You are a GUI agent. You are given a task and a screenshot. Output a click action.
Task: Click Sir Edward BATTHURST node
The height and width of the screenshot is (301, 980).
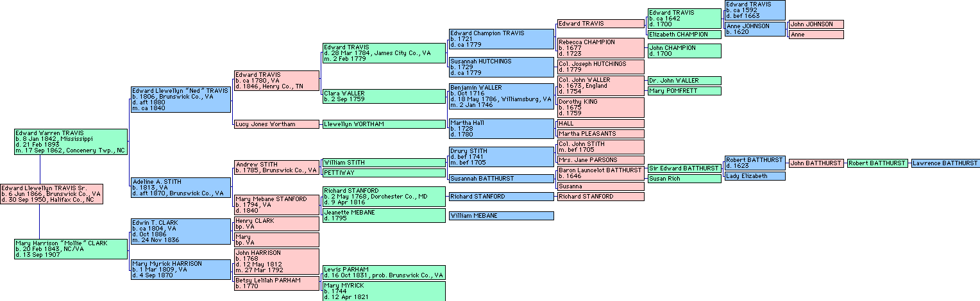(684, 168)
